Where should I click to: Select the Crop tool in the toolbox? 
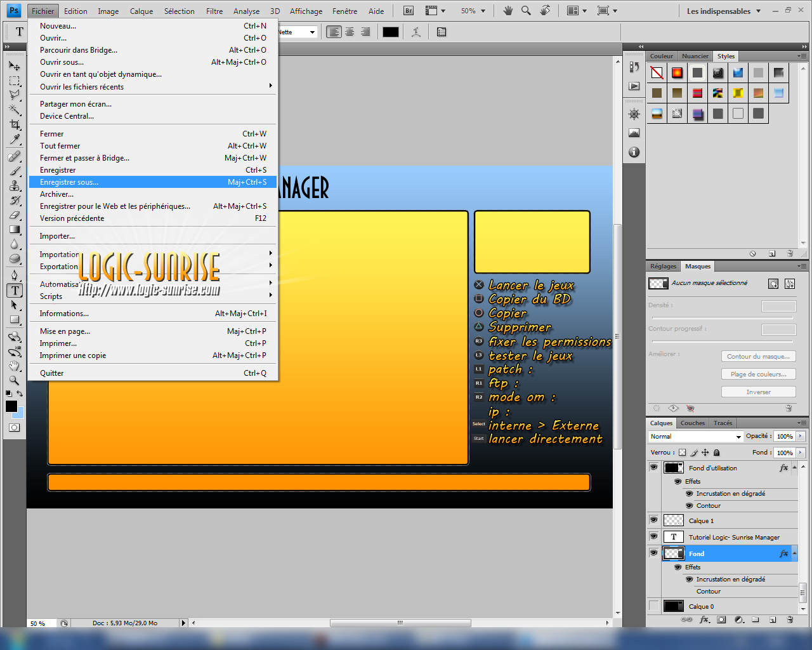point(15,125)
